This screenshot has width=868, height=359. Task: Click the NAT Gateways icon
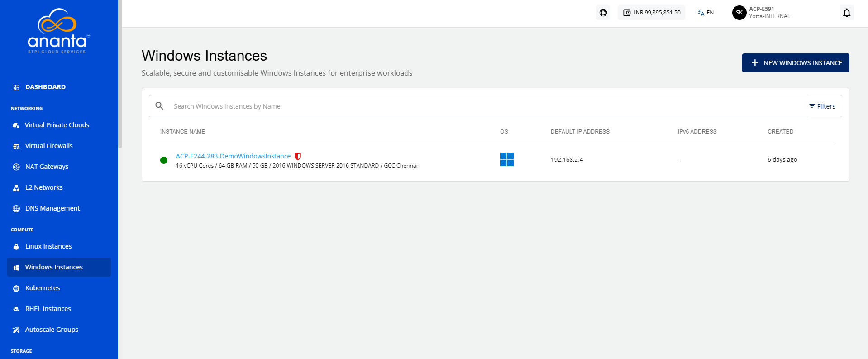coord(16,167)
